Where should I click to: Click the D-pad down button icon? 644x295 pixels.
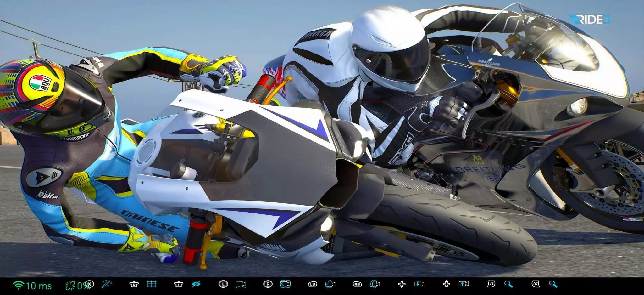pyautogui.click(x=402, y=284)
